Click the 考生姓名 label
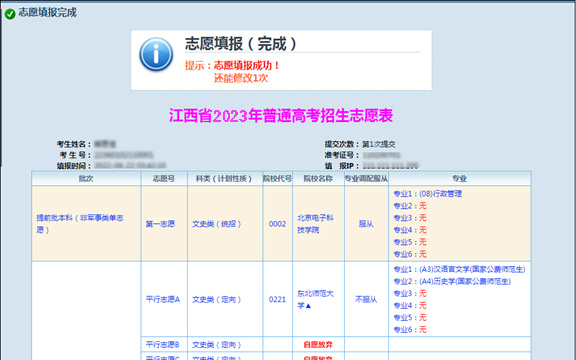 [73, 144]
